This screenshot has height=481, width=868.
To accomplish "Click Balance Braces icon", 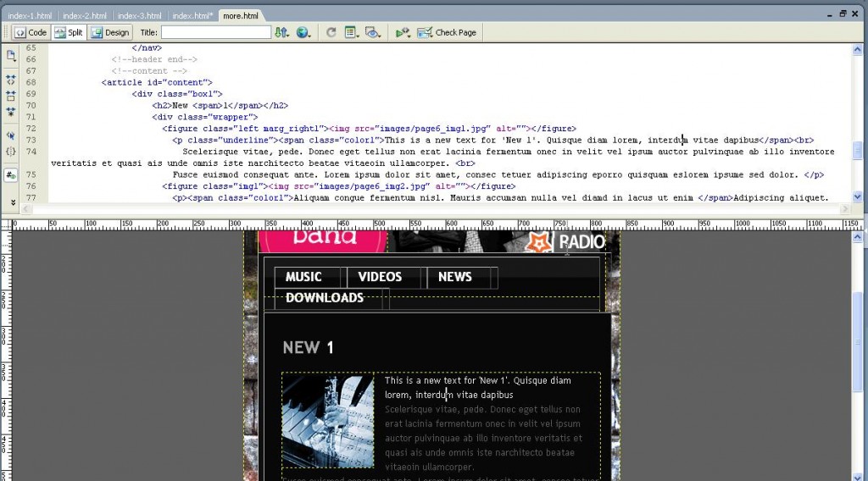I will coord(10,152).
